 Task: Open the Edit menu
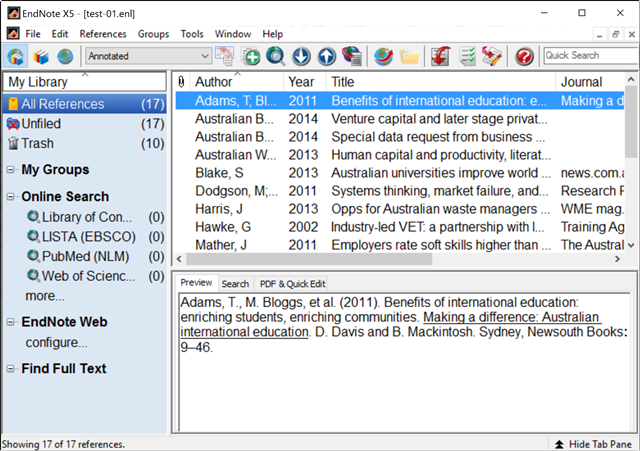(x=60, y=34)
